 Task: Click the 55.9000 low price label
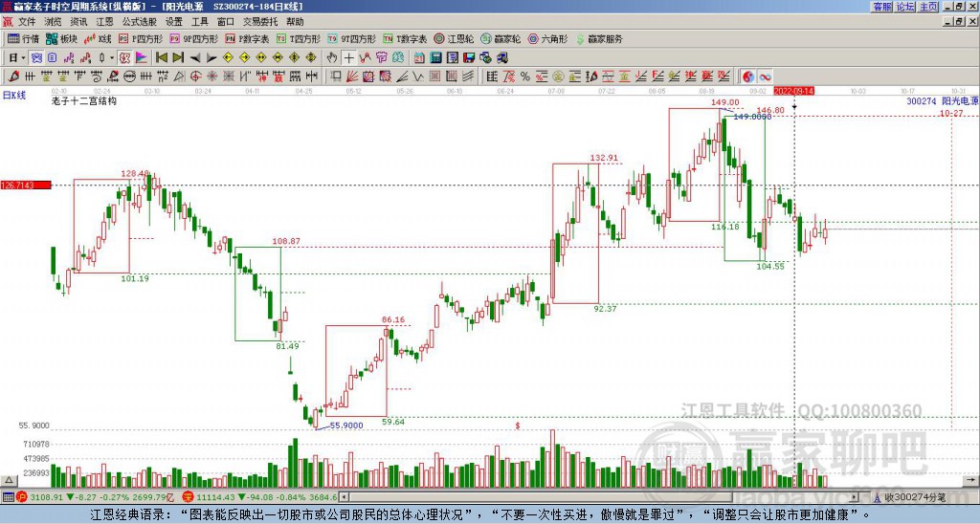346,426
